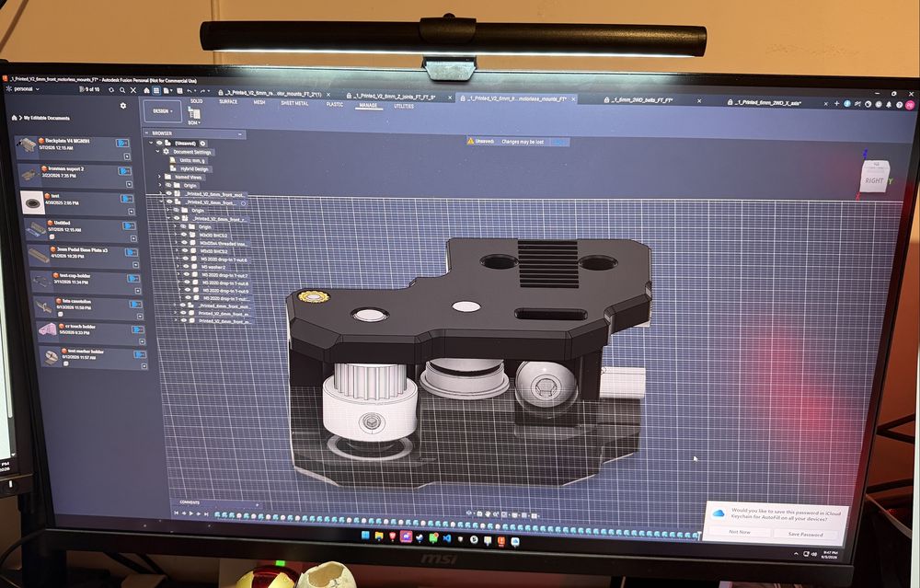Expand the M3xD5x4 threaded insert node
The image size is (920, 588).
click(176, 242)
